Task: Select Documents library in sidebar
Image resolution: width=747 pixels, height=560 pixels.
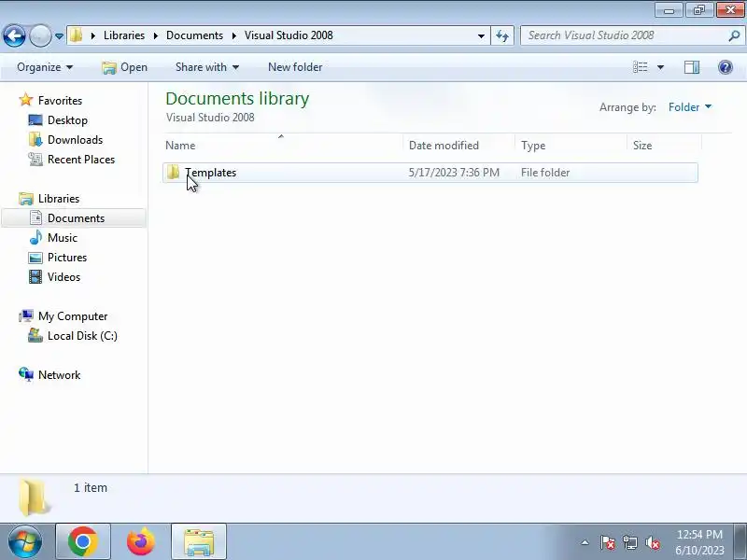Action: pyautogui.click(x=76, y=218)
